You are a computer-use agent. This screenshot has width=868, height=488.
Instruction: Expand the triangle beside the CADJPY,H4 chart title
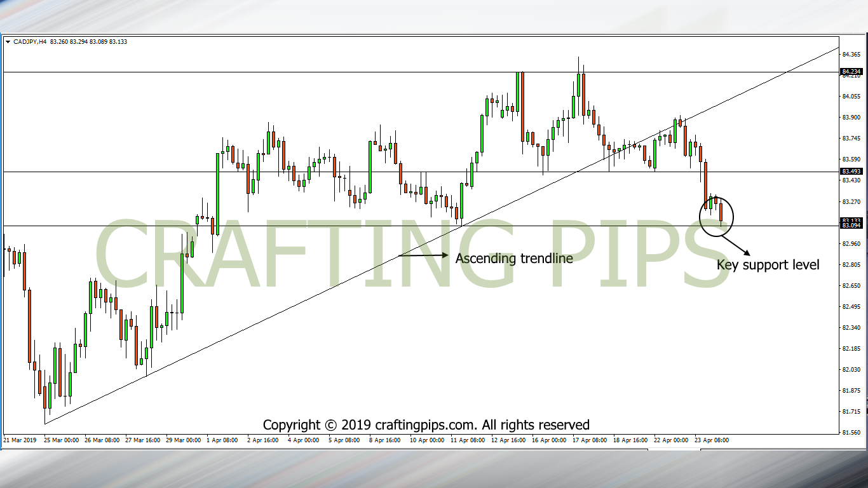click(x=8, y=42)
